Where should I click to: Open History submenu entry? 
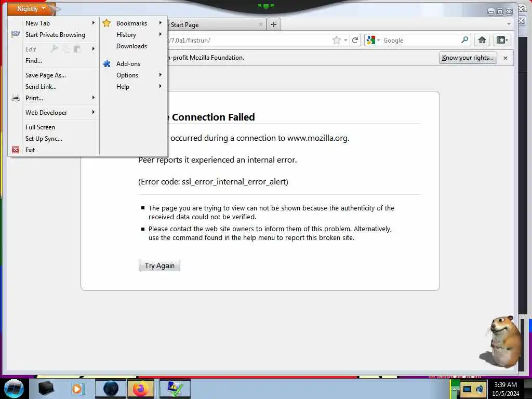(126, 35)
